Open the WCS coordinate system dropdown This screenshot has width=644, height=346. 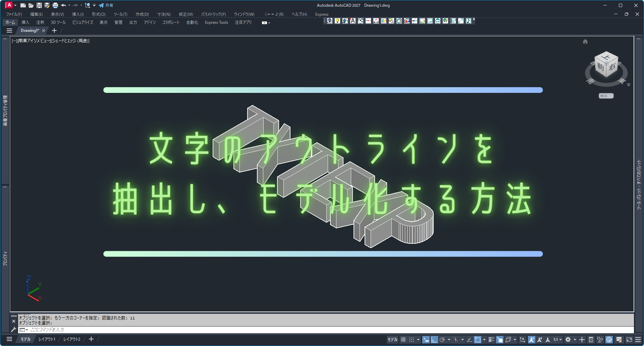(606, 96)
